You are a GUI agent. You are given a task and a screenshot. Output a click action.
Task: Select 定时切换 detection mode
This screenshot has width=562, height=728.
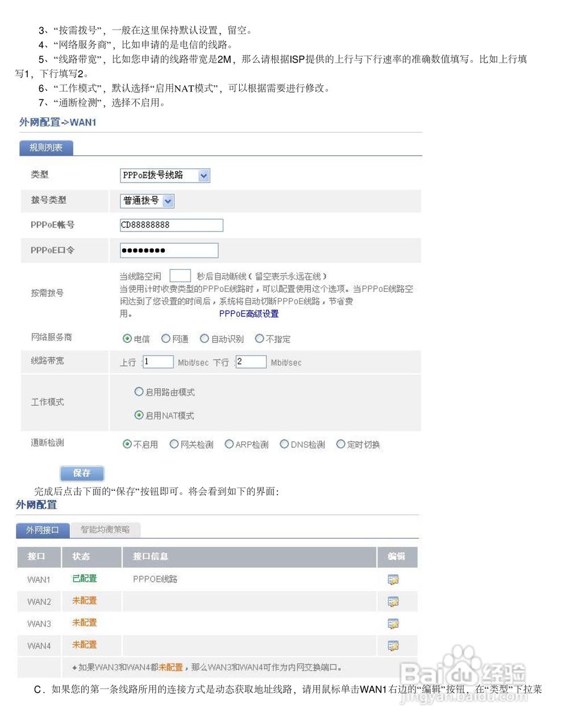340,444
